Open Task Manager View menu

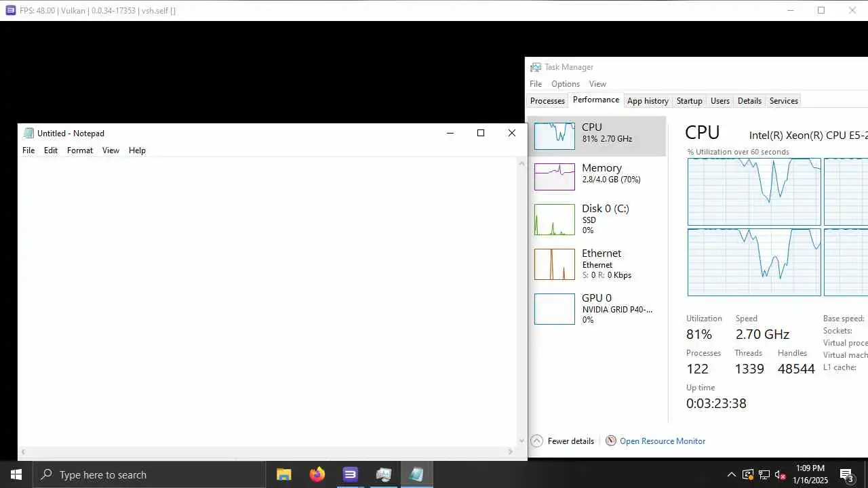597,84
